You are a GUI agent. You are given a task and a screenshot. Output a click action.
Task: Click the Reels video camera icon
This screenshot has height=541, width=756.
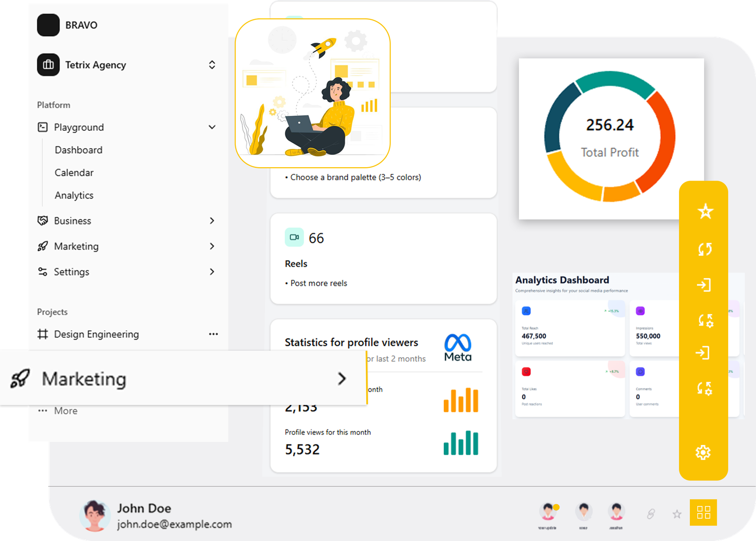click(x=294, y=238)
